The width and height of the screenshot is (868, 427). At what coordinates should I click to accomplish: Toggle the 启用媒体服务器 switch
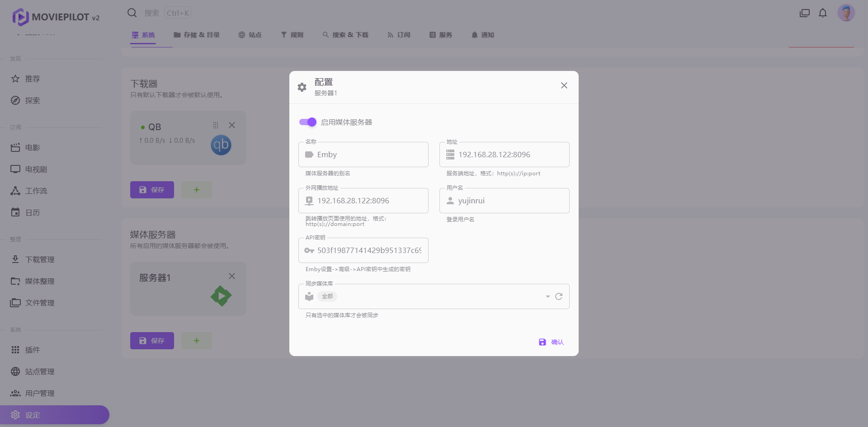pos(308,122)
